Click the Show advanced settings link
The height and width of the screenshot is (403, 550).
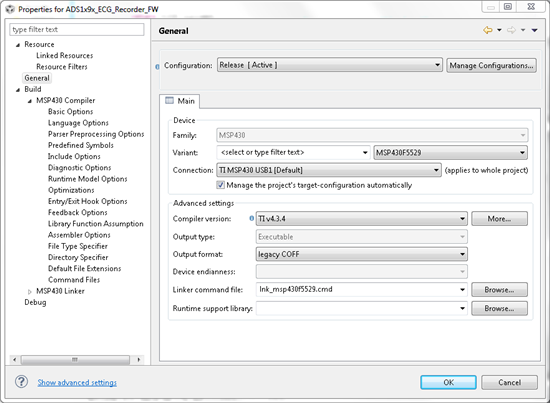(x=77, y=382)
